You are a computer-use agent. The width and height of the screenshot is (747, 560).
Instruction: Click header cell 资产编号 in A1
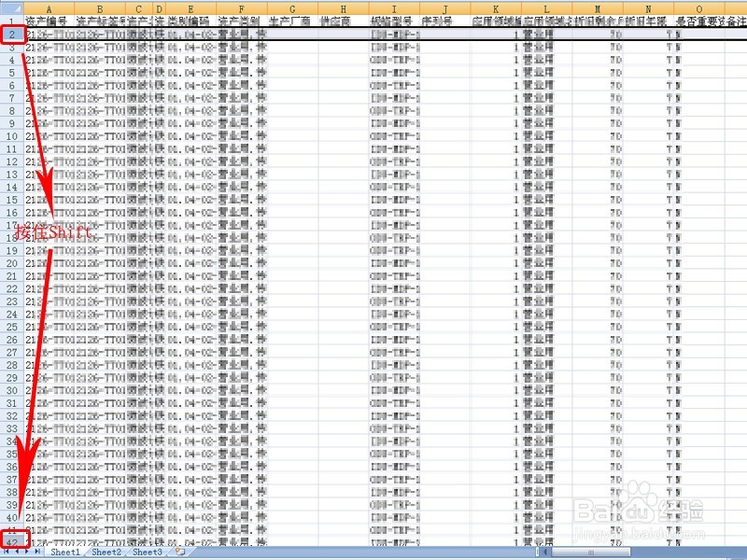pos(49,21)
